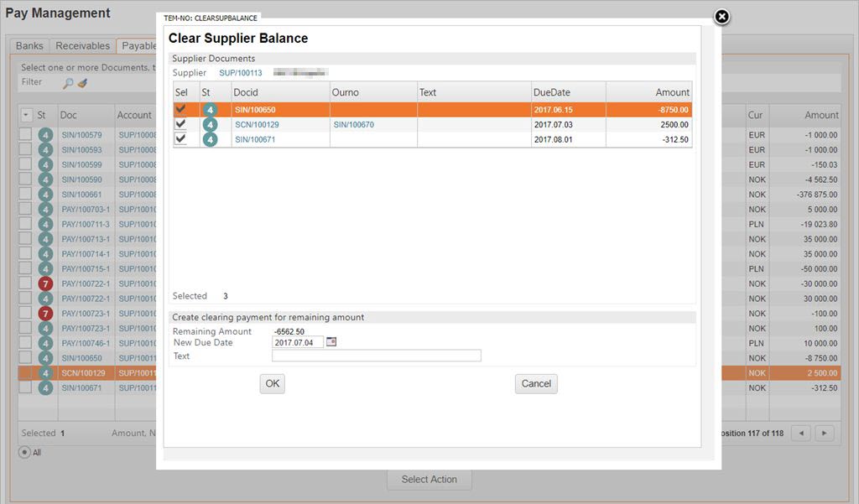
Task: Click status 4 icon of SIN/100650 in dialog
Action: [x=209, y=110]
